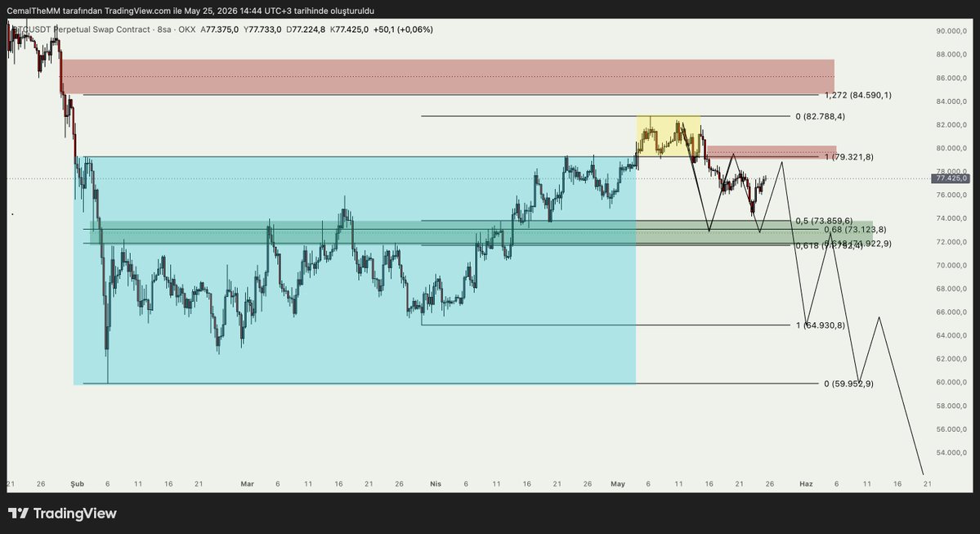Screen dimensions: 980x534
Task: Click the May month label on time axis
Action: click(x=617, y=484)
